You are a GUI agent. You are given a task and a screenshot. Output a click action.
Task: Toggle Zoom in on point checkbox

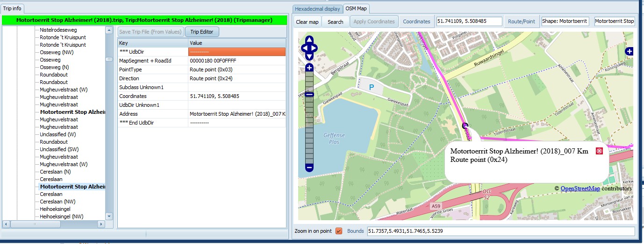coord(339,231)
